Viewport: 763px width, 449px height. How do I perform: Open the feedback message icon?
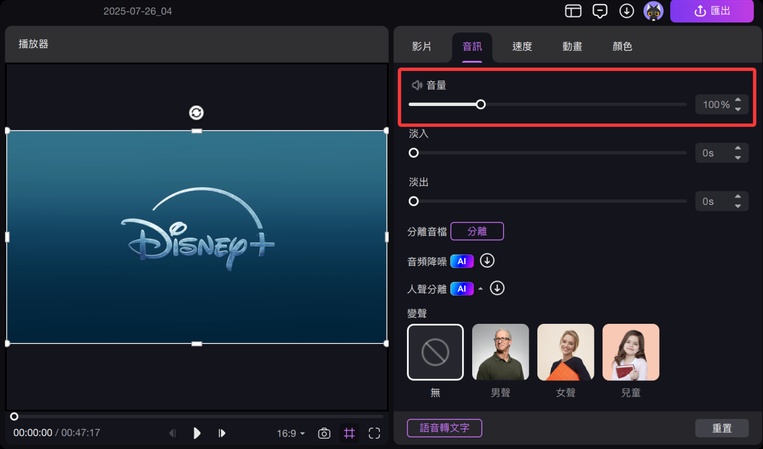click(x=600, y=11)
